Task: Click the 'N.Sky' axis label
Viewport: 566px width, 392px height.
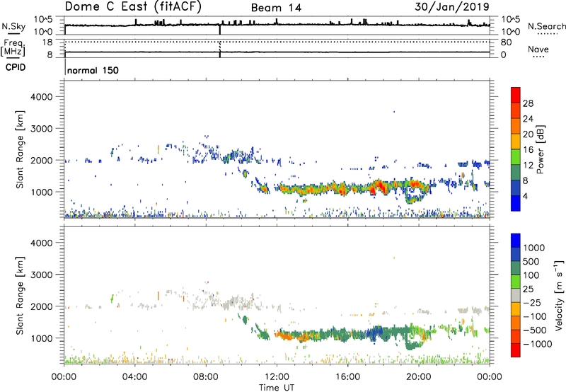Action: click(13, 26)
